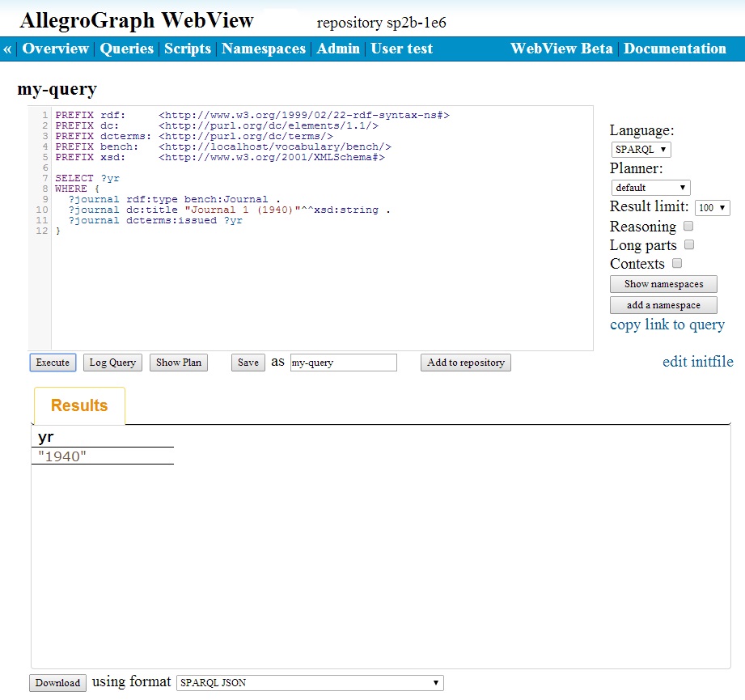The width and height of the screenshot is (745, 700).
Task: Open the Language dropdown showing SPARQL
Action: pos(640,149)
